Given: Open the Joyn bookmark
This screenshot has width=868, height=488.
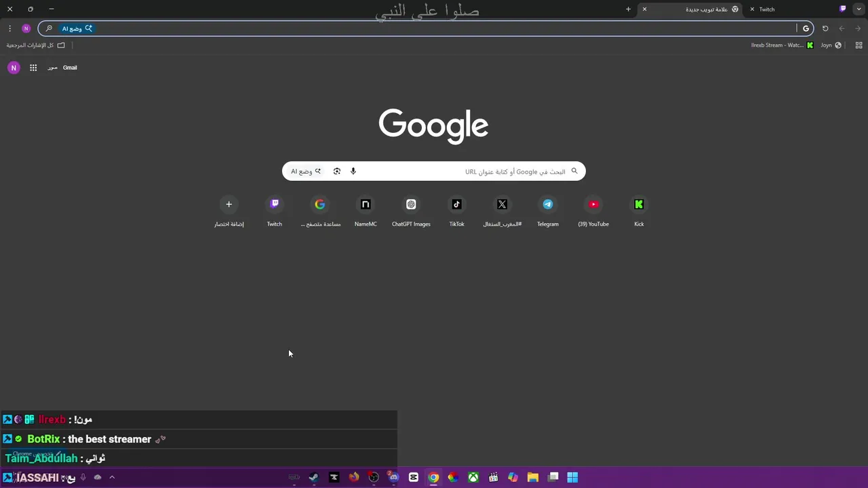Looking at the screenshot, I should (x=831, y=45).
